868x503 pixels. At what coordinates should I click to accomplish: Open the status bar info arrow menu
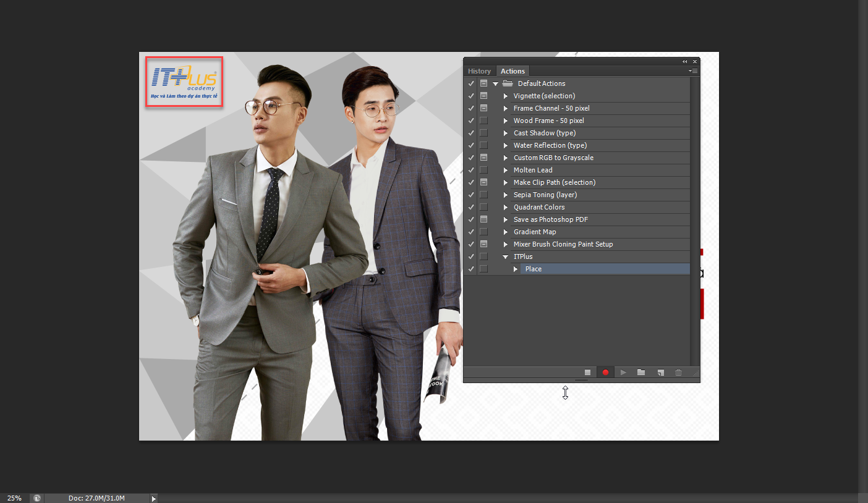tap(154, 498)
